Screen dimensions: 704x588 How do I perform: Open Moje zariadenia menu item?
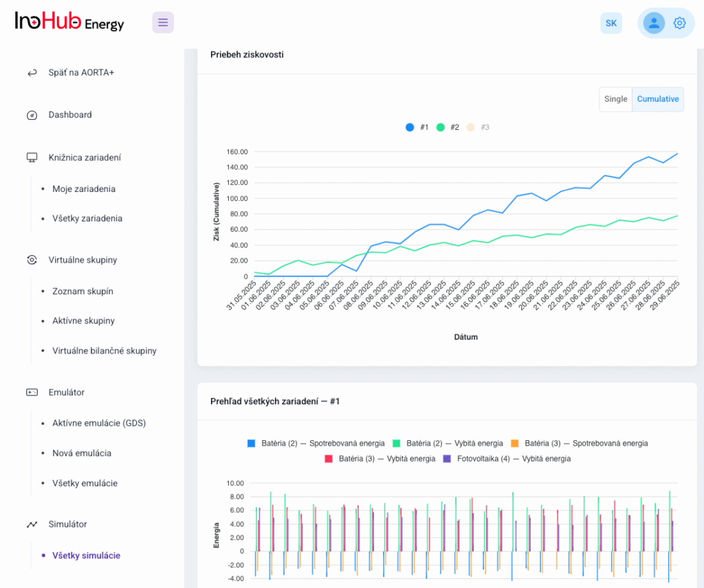84,188
